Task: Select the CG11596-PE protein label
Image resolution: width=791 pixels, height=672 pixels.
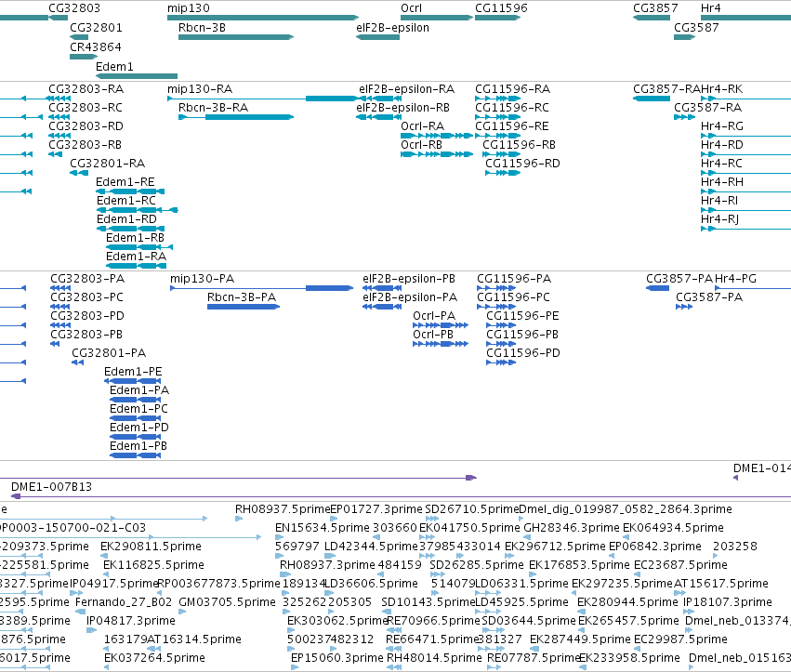Action: (x=522, y=316)
